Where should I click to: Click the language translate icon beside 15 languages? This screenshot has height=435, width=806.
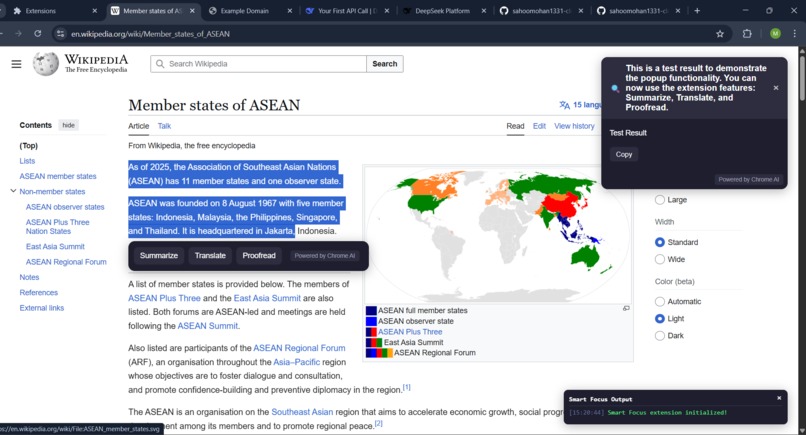pos(564,105)
